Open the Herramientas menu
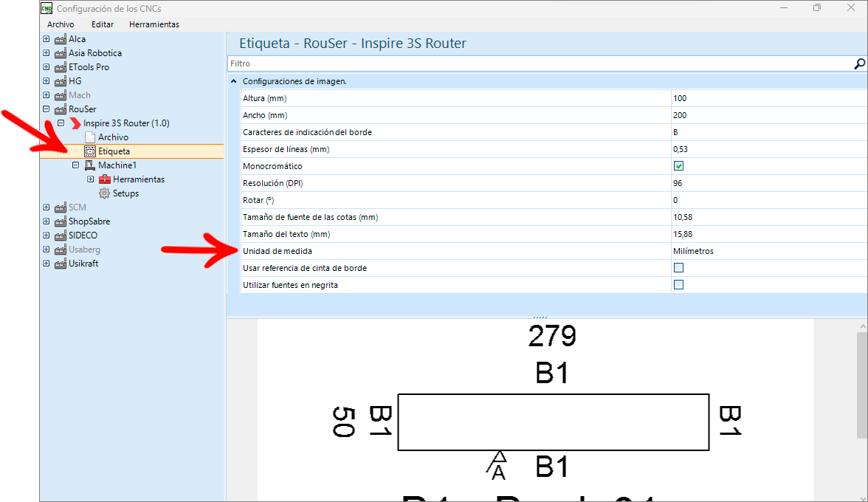 pyautogui.click(x=154, y=24)
